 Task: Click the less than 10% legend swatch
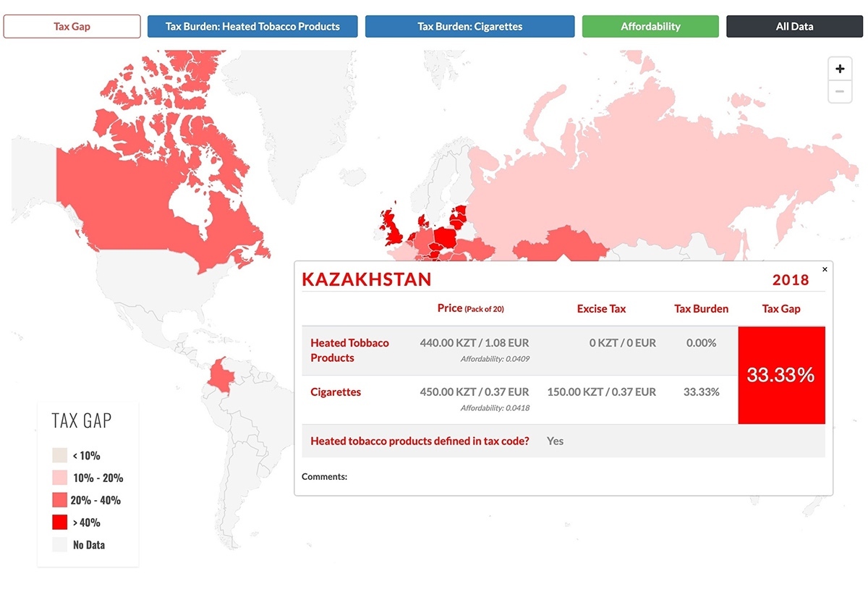(59, 456)
